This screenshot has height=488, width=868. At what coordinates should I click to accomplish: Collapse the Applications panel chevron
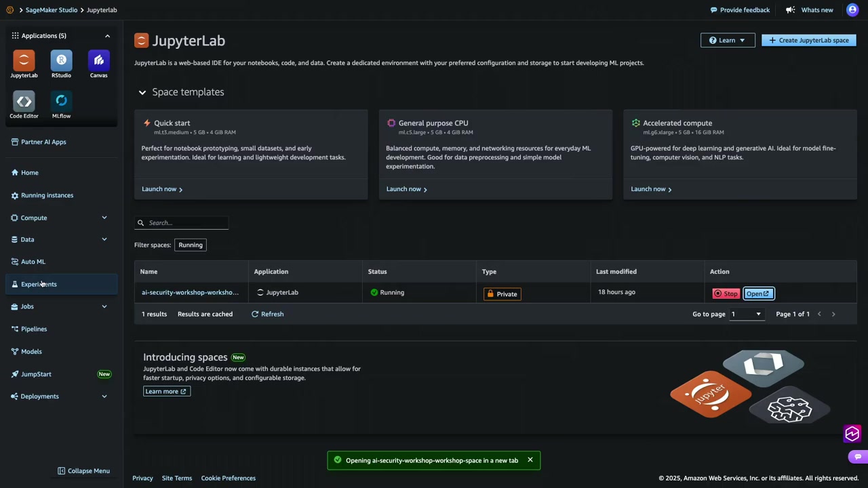pos(107,36)
